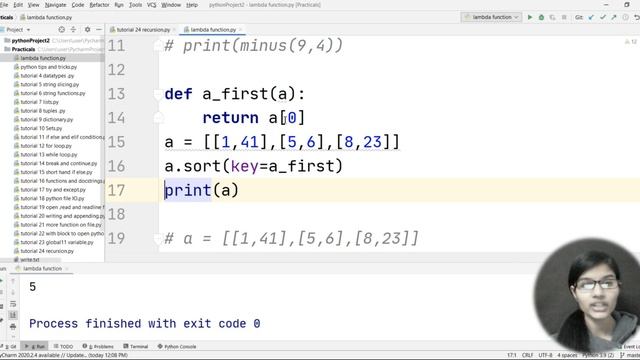Screen dimensions: 640x360
Task: Select pythonProject2 root folder
Action: point(31,41)
